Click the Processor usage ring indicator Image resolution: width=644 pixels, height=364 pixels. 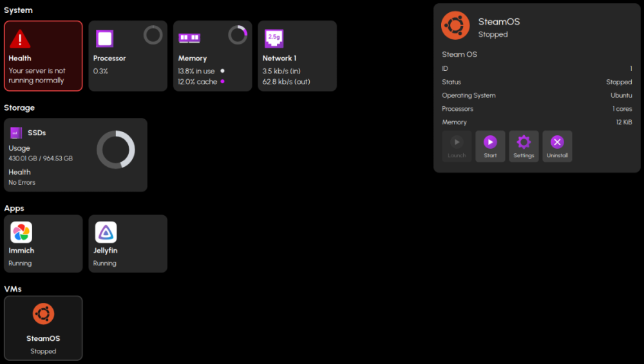pyautogui.click(x=153, y=35)
